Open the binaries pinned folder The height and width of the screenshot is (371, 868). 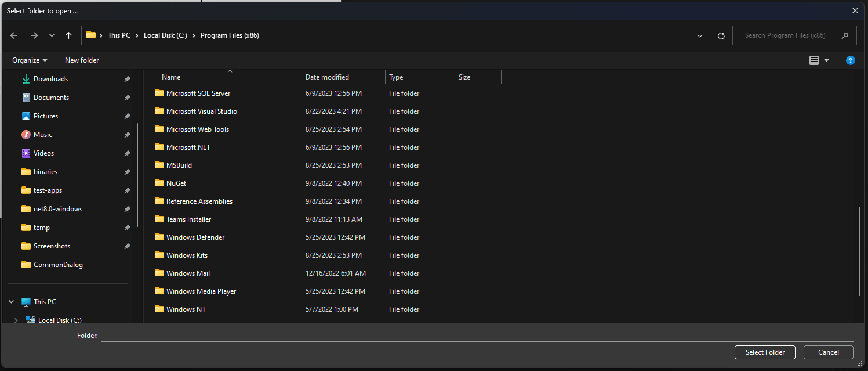pyautogui.click(x=45, y=172)
